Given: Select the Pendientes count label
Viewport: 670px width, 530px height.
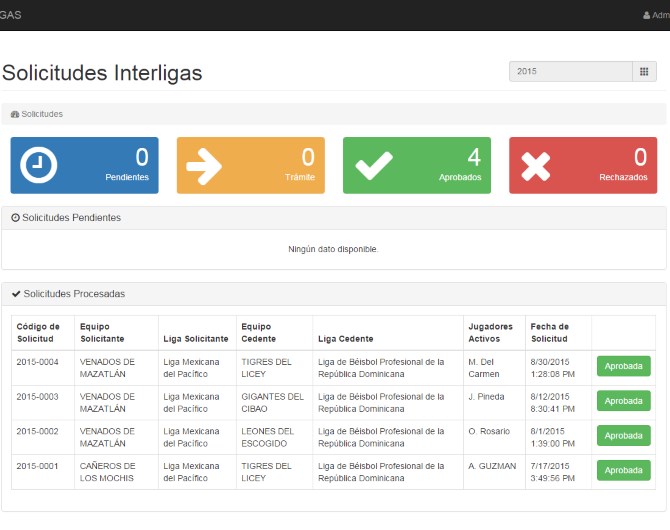Looking at the screenshot, I should (127, 177).
